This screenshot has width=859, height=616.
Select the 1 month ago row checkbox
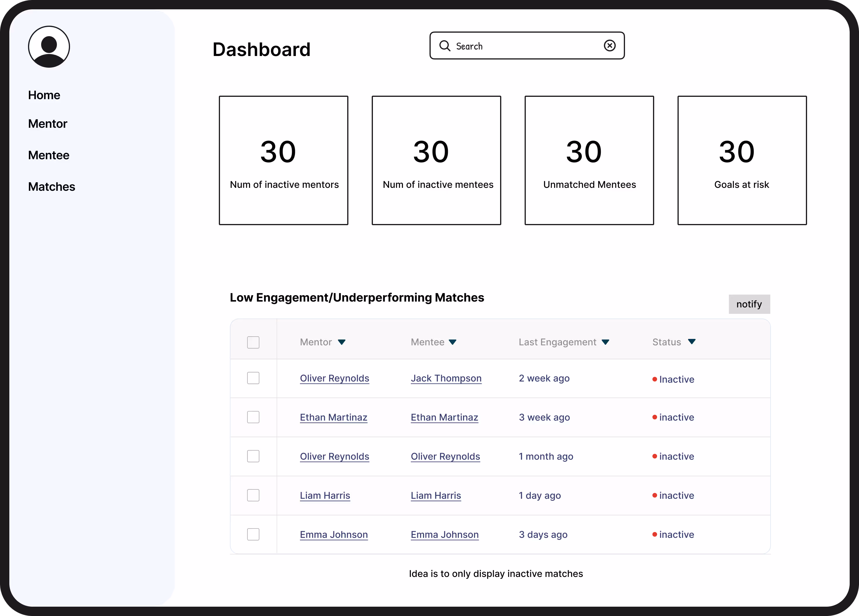tap(253, 456)
